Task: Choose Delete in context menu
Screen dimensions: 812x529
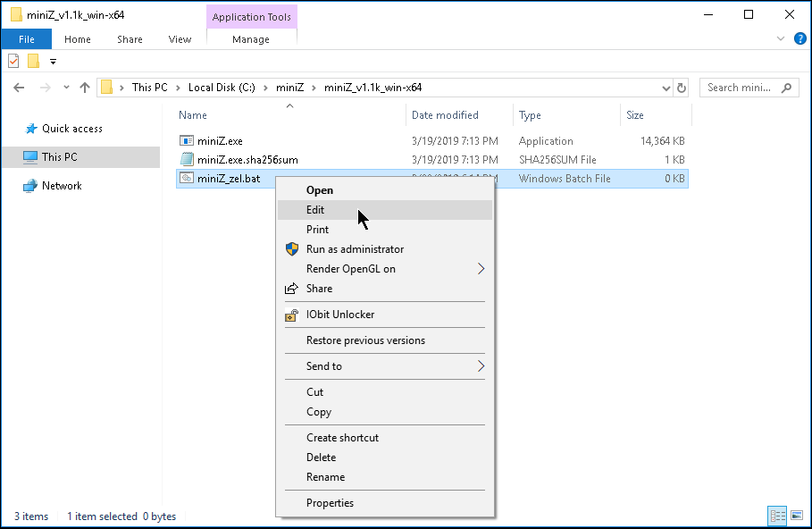Action: click(x=385, y=458)
